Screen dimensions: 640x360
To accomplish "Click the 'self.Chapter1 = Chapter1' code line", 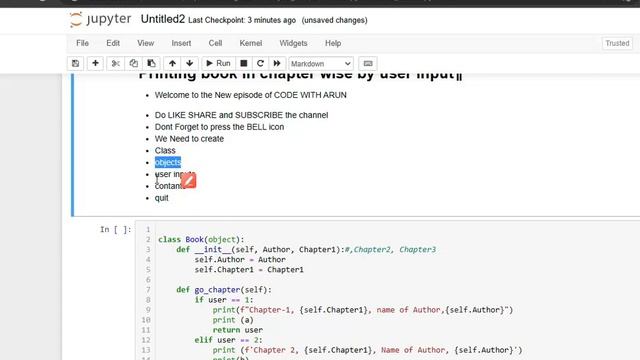I will click(249, 270).
